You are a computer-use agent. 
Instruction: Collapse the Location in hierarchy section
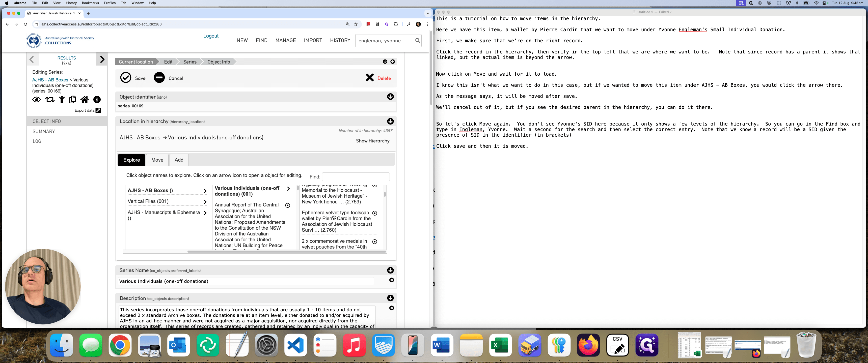pos(390,121)
